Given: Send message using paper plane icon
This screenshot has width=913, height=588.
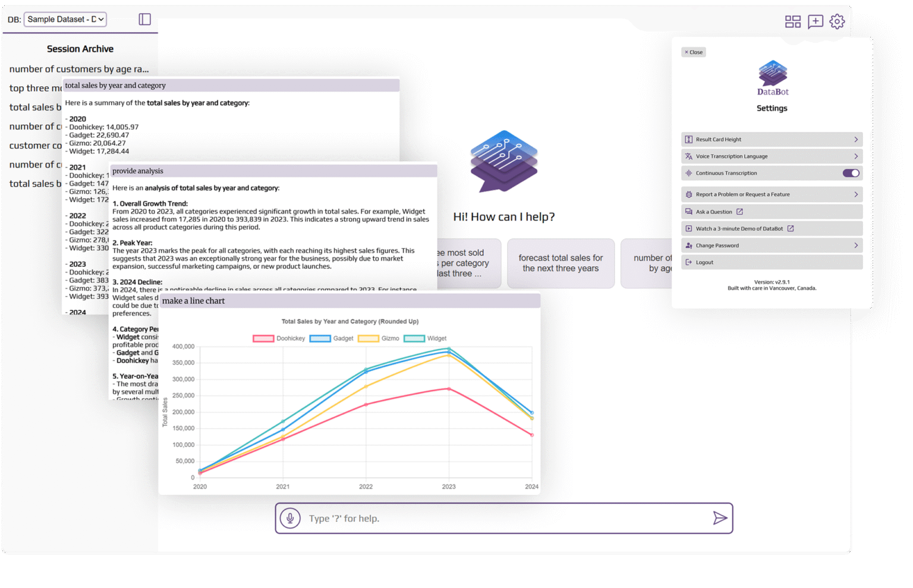Looking at the screenshot, I should click(x=720, y=518).
